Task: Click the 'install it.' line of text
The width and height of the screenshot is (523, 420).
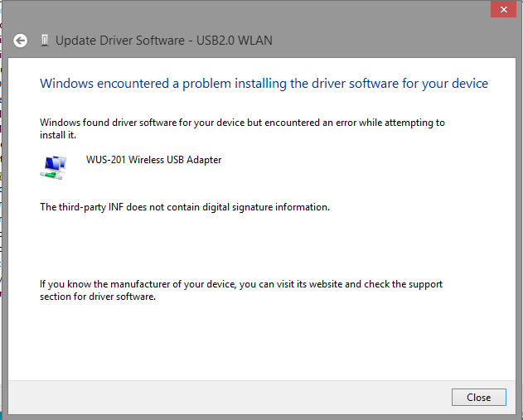Action: (58, 135)
